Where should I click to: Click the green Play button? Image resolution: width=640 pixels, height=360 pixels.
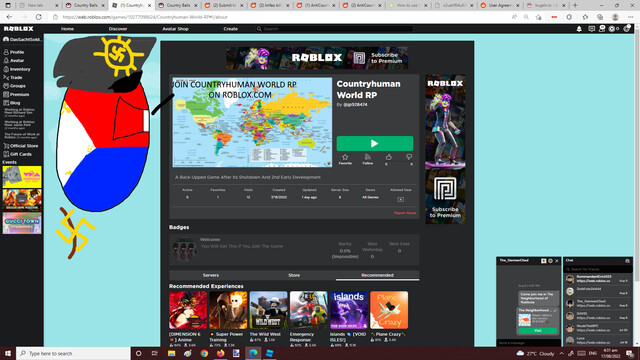[375, 143]
